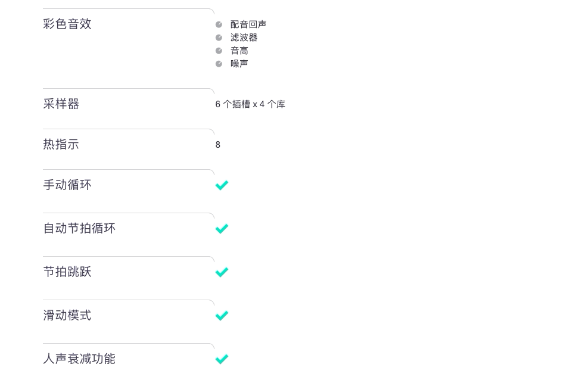
Task: Click the 配音回声 effect text
Action: [x=248, y=24]
